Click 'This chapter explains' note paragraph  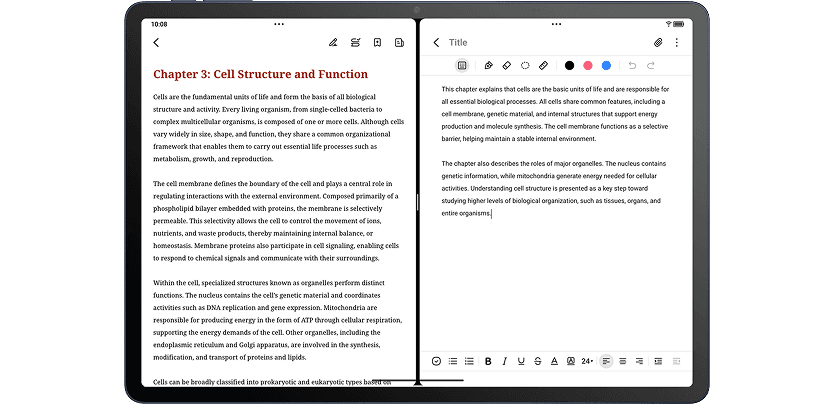tap(555, 114)
